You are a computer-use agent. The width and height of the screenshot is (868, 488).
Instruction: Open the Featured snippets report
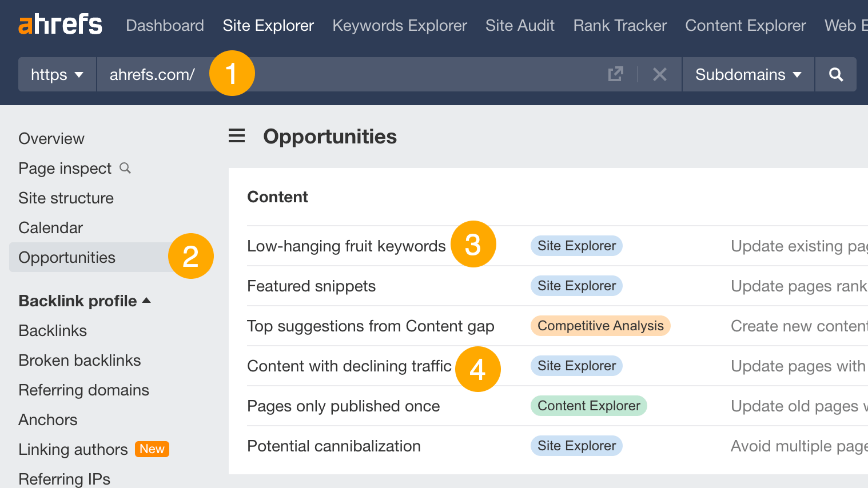click(311, 286)
